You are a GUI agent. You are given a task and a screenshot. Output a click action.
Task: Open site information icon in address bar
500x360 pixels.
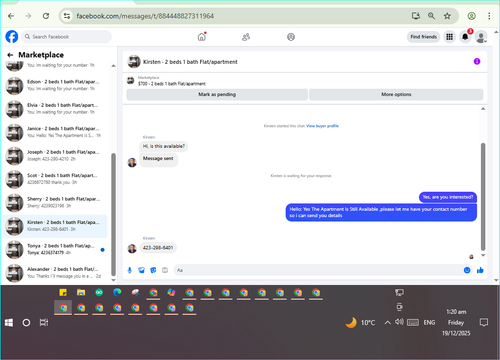point(67,16)
